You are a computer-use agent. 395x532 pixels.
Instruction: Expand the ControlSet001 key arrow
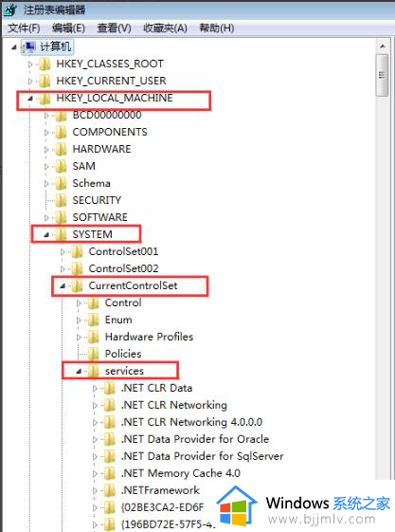[x=63, y=252]
